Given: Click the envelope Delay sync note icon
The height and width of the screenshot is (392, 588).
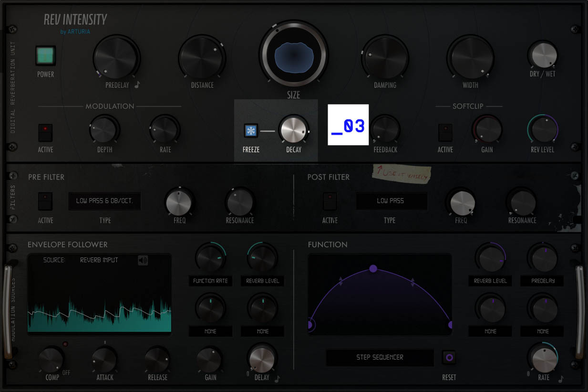Looking at the screenshot, I should 277,379.
